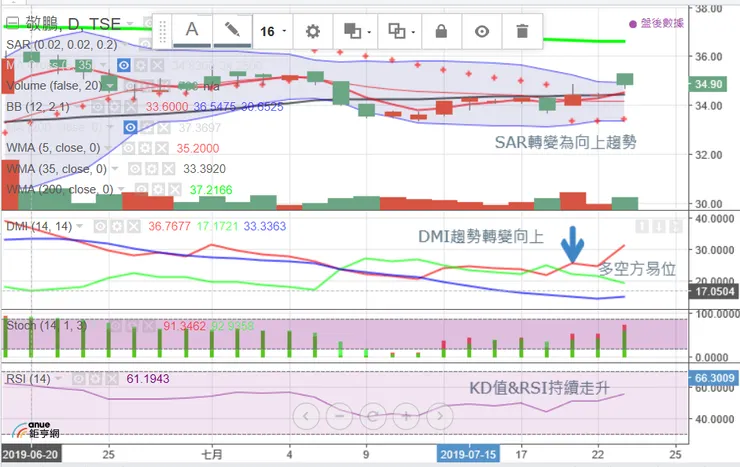This screenshot has width=740, height=467.
Task: Open the 敬鵬, D, TSE symbol dropdown arrow
Action: click(x=129, y=23)
